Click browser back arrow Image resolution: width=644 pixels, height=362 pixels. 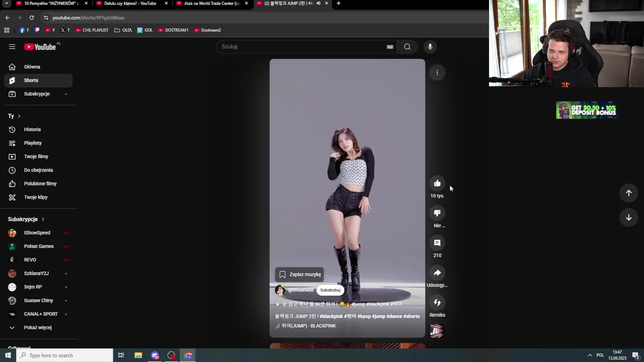(7, 18)
